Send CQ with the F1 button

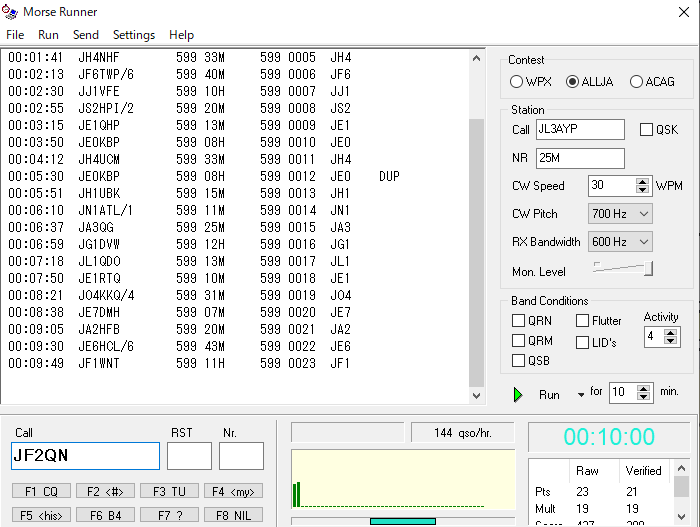pyautogui.click(x=41, y=491)
